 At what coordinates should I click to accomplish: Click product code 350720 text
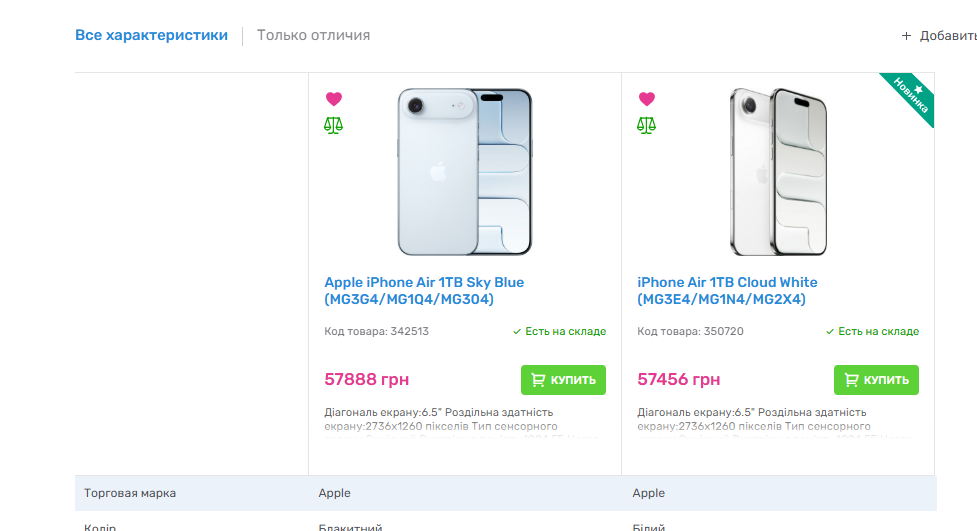[x=690, y=331]
